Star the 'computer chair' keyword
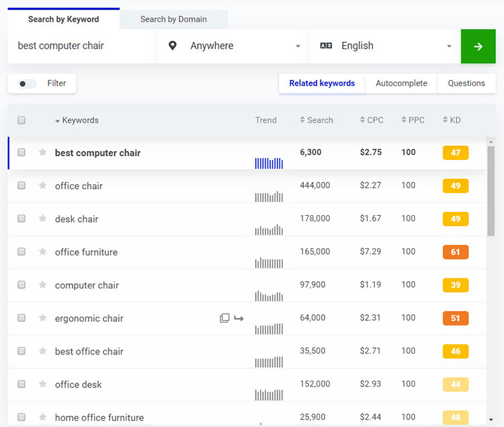This screenshot has height=427, width=504. 43,285
